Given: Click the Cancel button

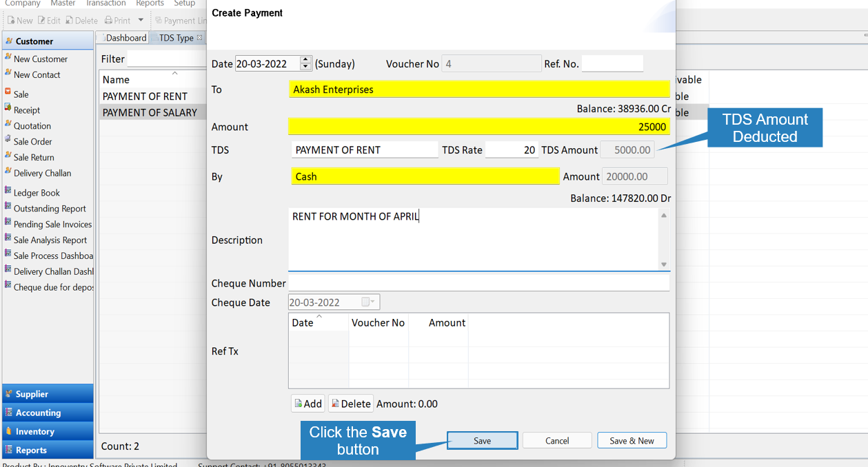Looking at the screenshot, I should coord(557,441).
